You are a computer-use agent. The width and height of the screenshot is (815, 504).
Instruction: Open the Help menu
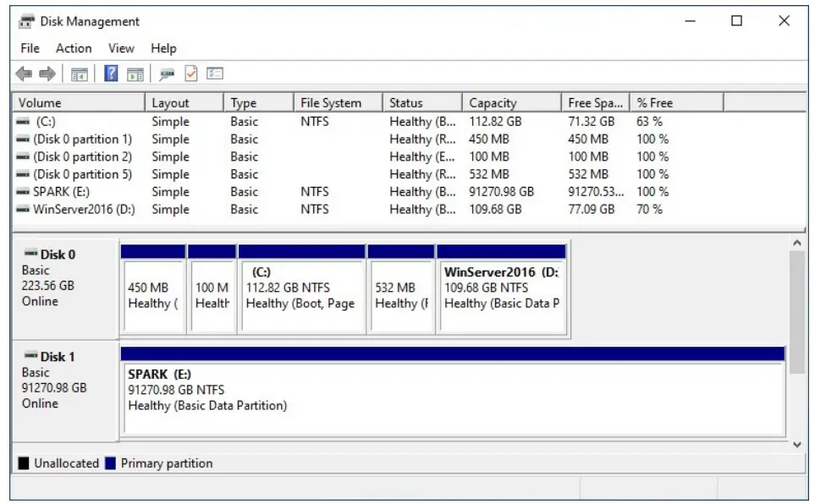(x=164, y=48)
